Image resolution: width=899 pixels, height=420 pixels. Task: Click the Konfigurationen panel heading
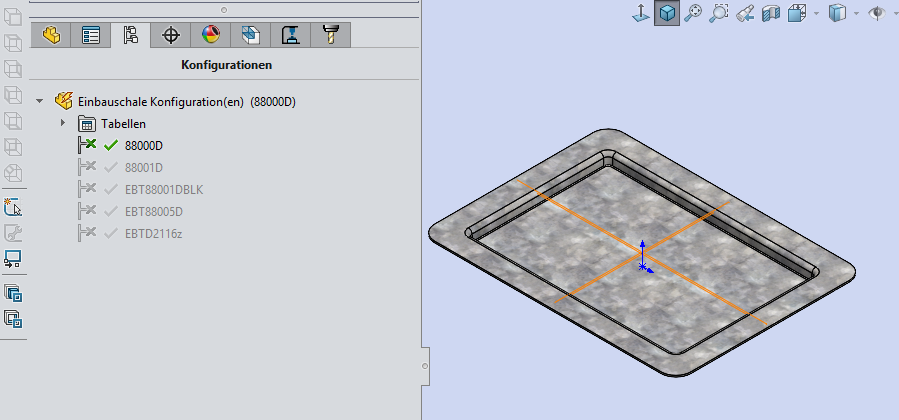226,65
